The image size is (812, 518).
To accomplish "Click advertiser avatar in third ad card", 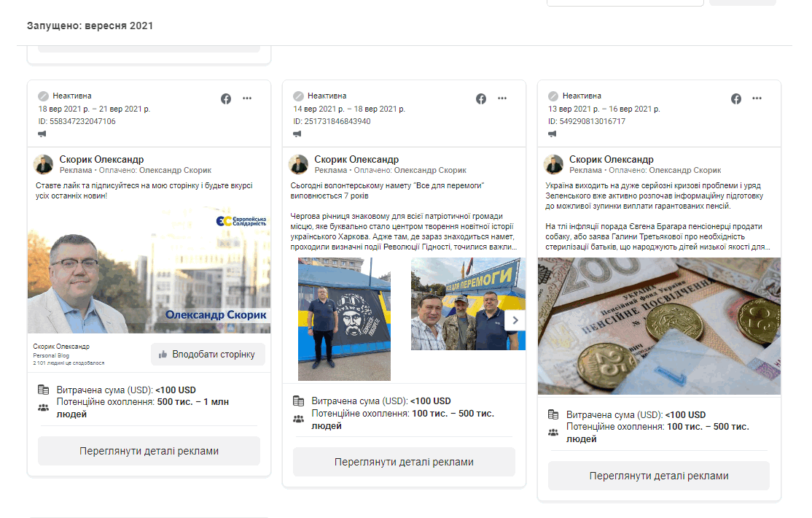I will [x=554, y=164].
